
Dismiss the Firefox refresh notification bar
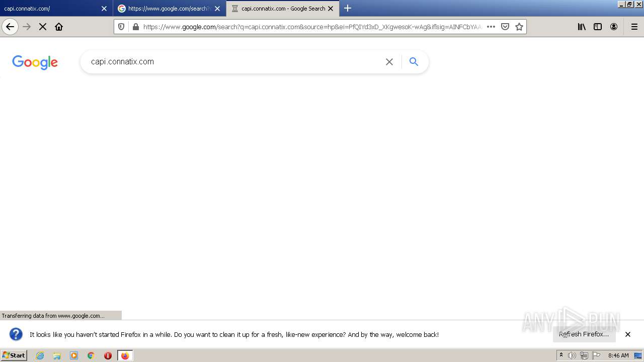pyautogui.click(x=628, y=334)
